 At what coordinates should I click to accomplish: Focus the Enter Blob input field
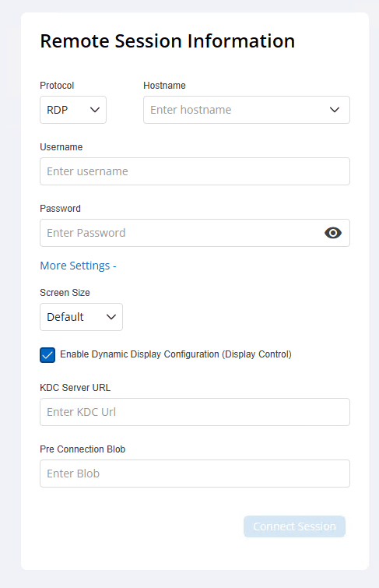click(x=195, y=474)
